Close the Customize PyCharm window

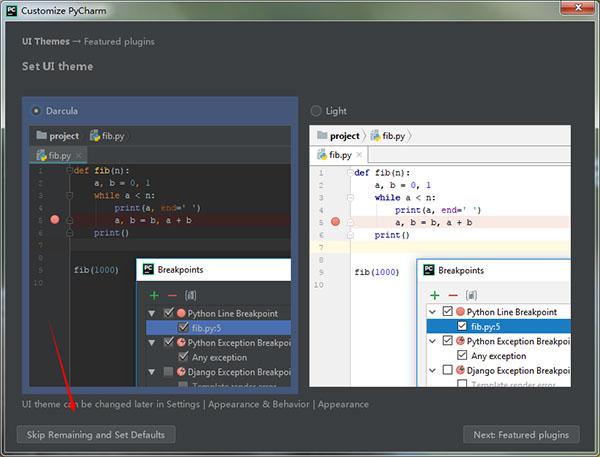(x=578, y=8)
